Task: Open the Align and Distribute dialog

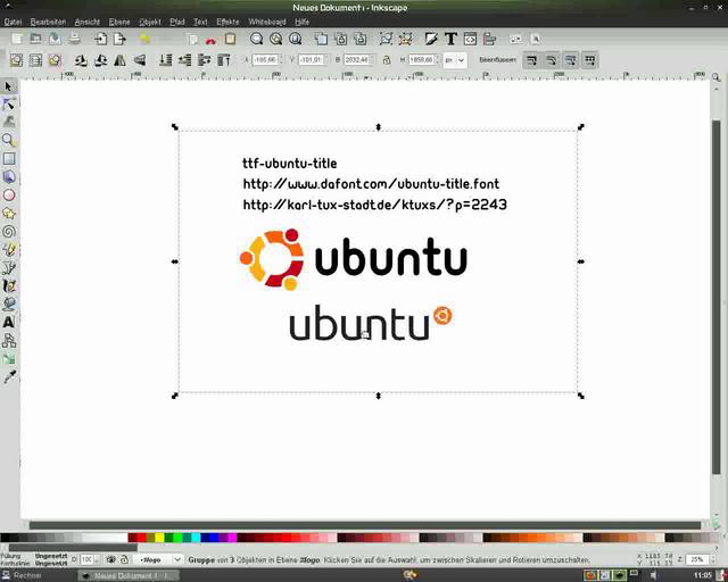Action: 489,39
